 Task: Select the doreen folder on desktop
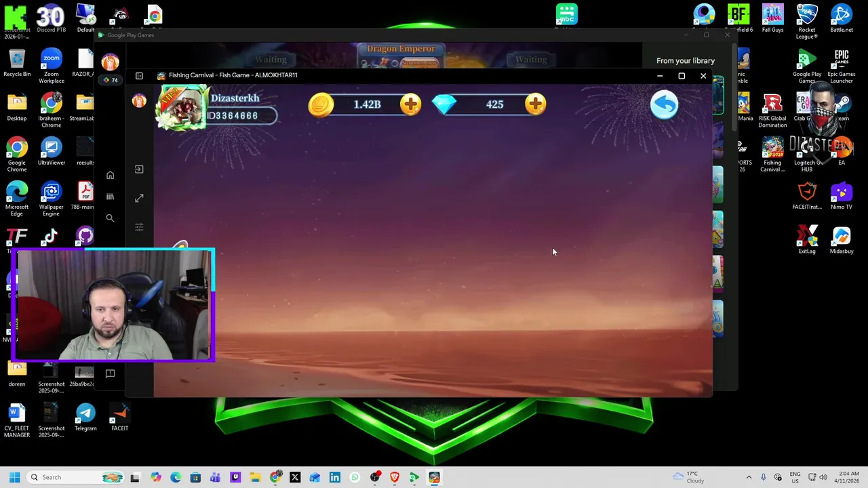point(17,373)
